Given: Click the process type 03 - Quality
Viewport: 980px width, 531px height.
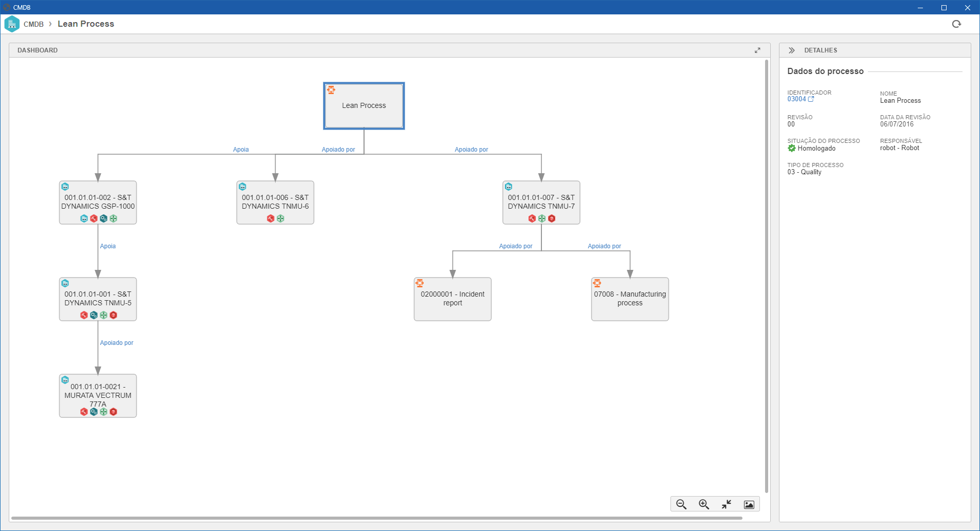Looking at the screenshot, I should click(804, 172).
